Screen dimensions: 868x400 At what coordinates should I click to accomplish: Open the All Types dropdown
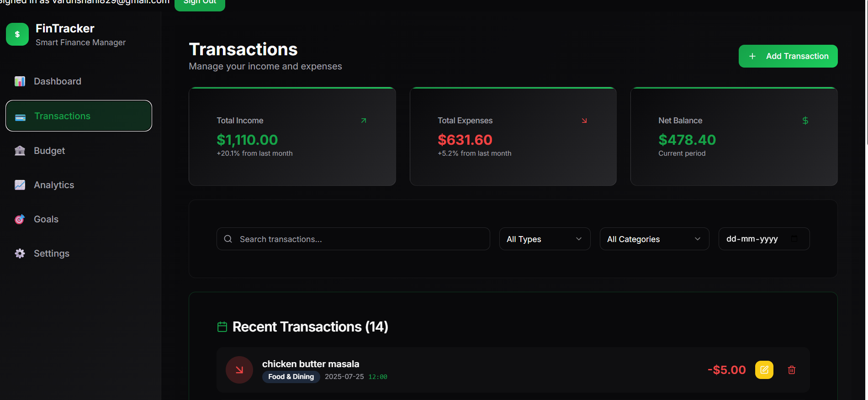coord(544,239)
